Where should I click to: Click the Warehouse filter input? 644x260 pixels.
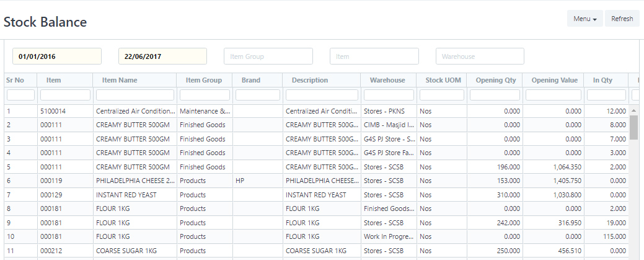tap(480, 56)
